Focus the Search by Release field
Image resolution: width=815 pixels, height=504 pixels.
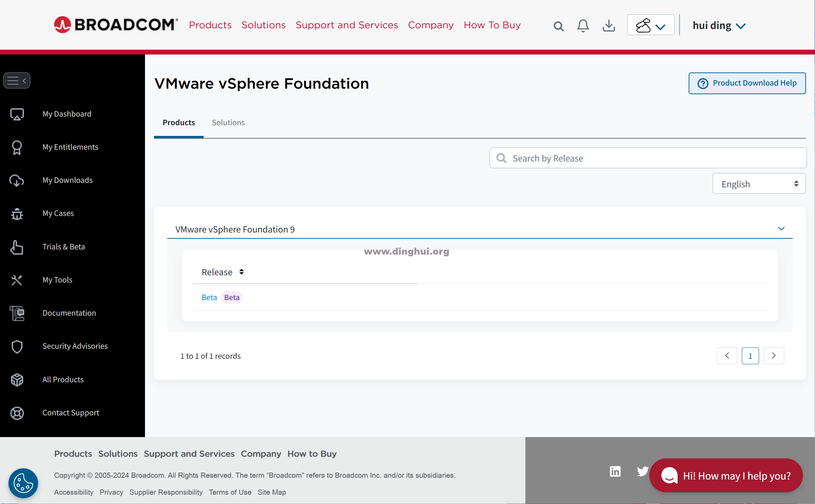[648, 158]
